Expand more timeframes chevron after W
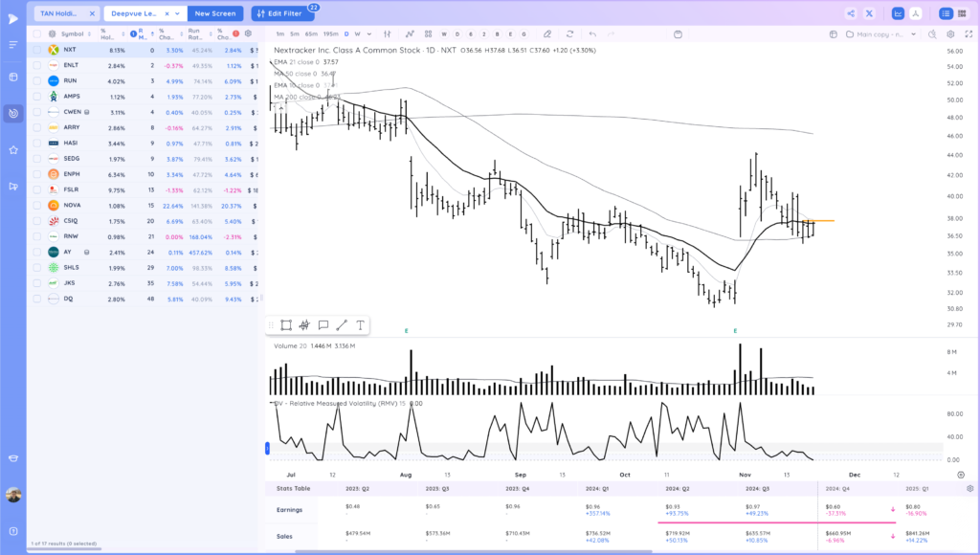 369,34
